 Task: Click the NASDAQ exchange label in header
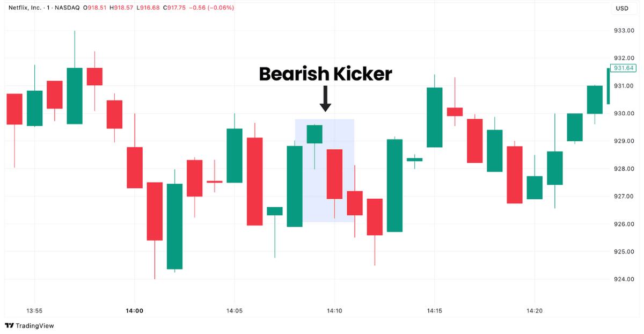68,8
